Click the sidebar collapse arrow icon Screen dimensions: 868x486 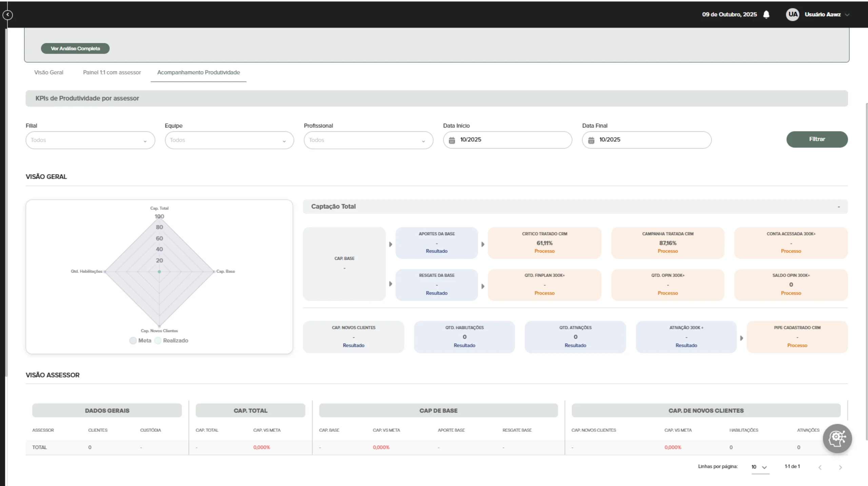[7, 15]
